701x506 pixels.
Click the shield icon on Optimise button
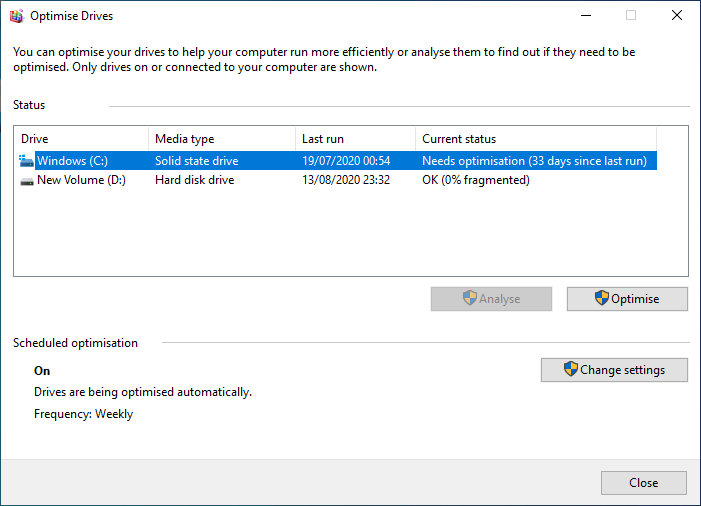pos(602,298)
